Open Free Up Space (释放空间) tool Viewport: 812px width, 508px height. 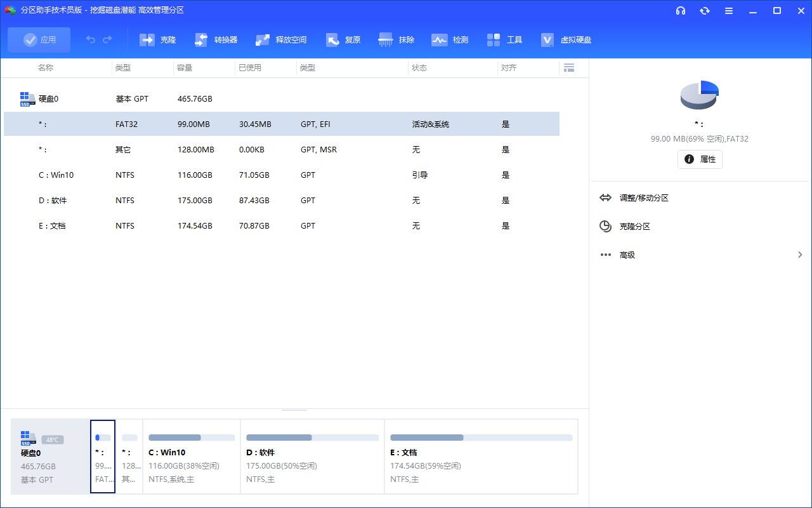pos(281,40)
